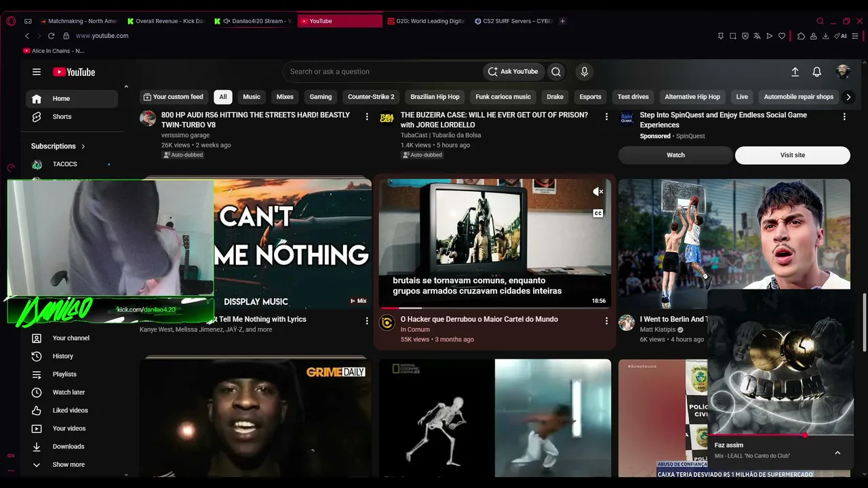Go to the YouTube logo home link
This screenshot has width=868, height=488.
(x=74, y=72)
